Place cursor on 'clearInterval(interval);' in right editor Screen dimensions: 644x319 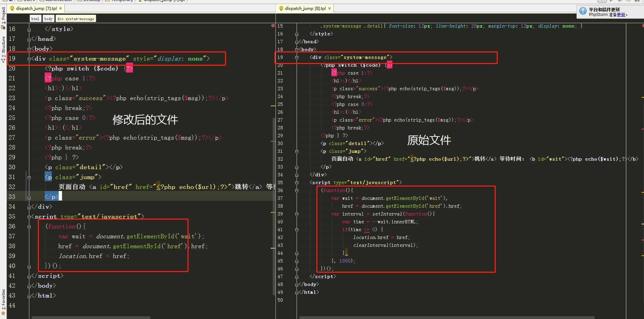386,245
